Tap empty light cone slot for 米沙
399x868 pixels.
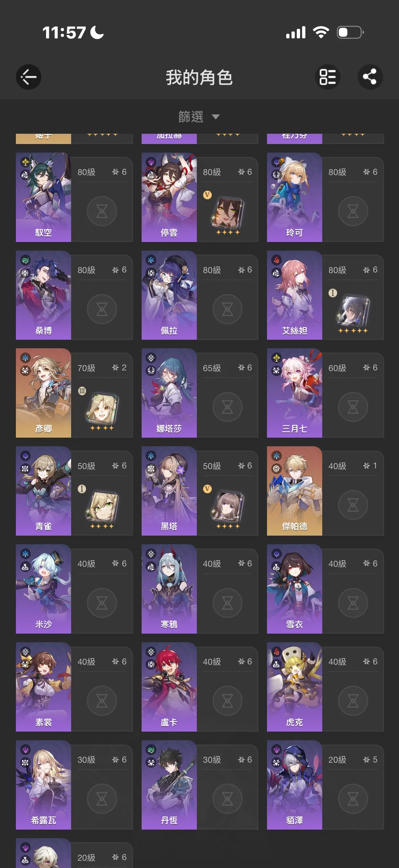(102, 603)
